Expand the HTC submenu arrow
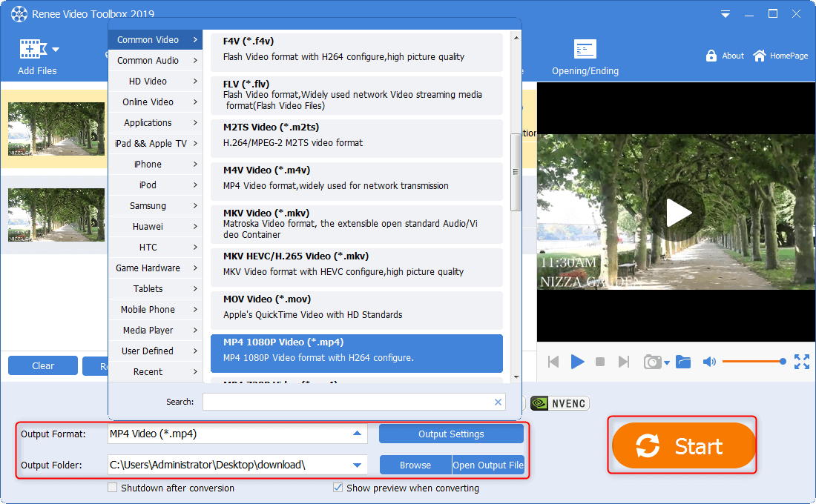Screen dimensions: 816x504 tap(195, 248)
